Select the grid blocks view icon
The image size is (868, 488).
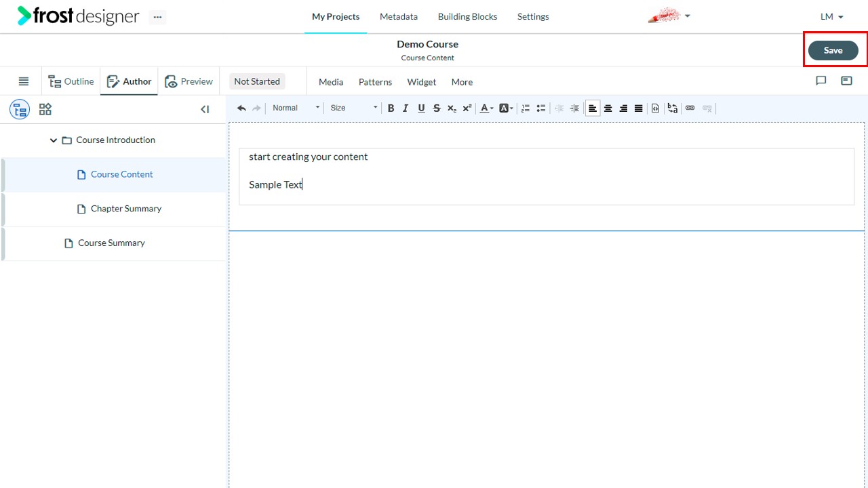tap(45, 109)
